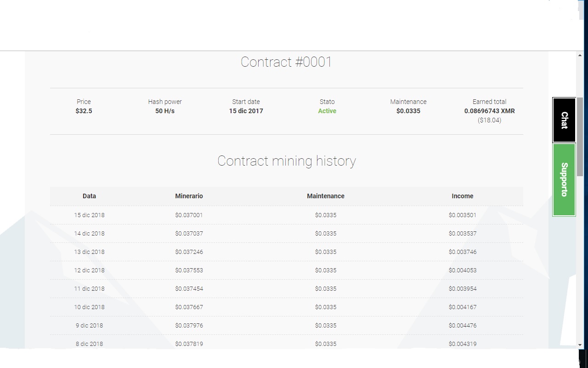Image resolution: width=588 pixels, height=368 pixels.
Task: Select the Contract mining history heading
Action: click(x=287, y=161)
